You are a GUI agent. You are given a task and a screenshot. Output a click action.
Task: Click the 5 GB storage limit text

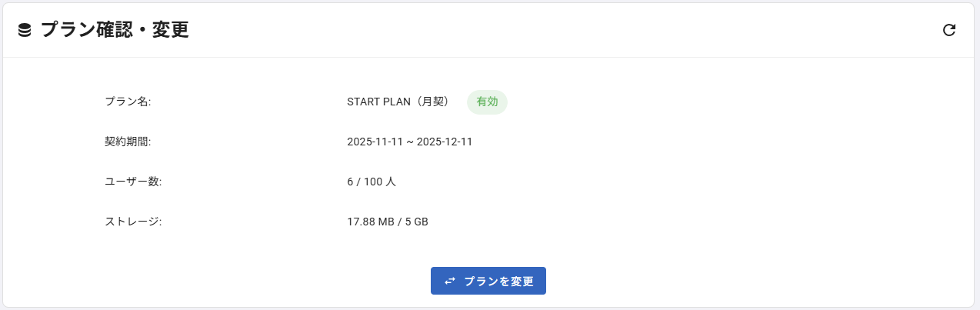[x=416, y=222]
